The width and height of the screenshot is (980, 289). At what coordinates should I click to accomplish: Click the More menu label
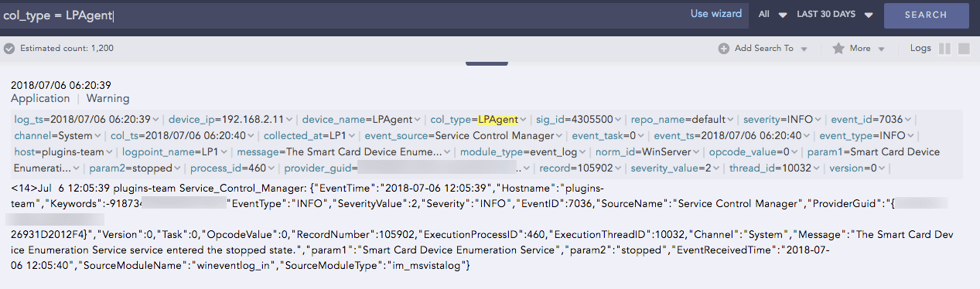[x=860, y=49]
